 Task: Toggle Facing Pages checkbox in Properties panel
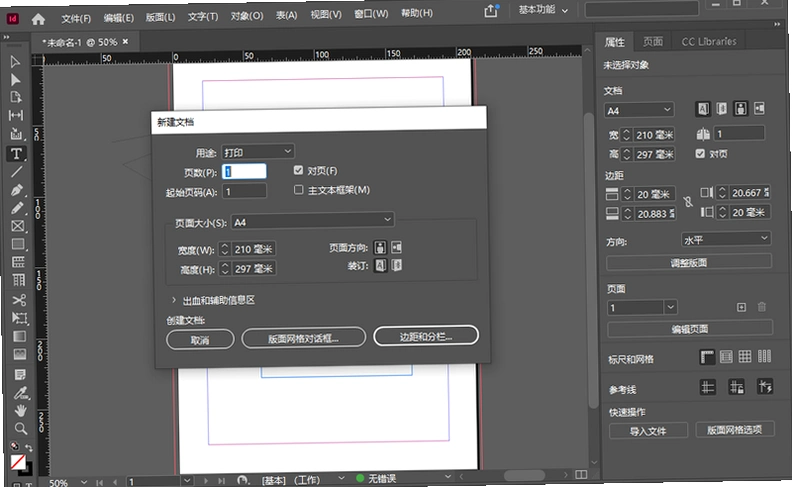[x=700, y=154]
